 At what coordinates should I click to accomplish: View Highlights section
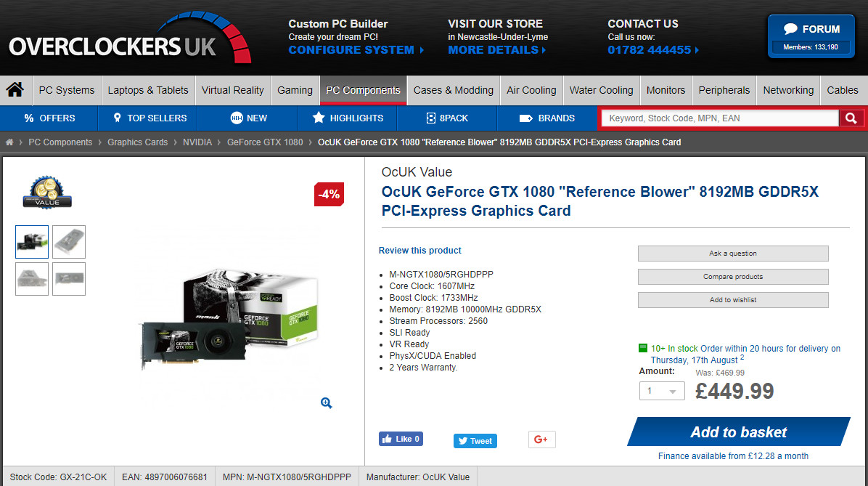[348, 118]
